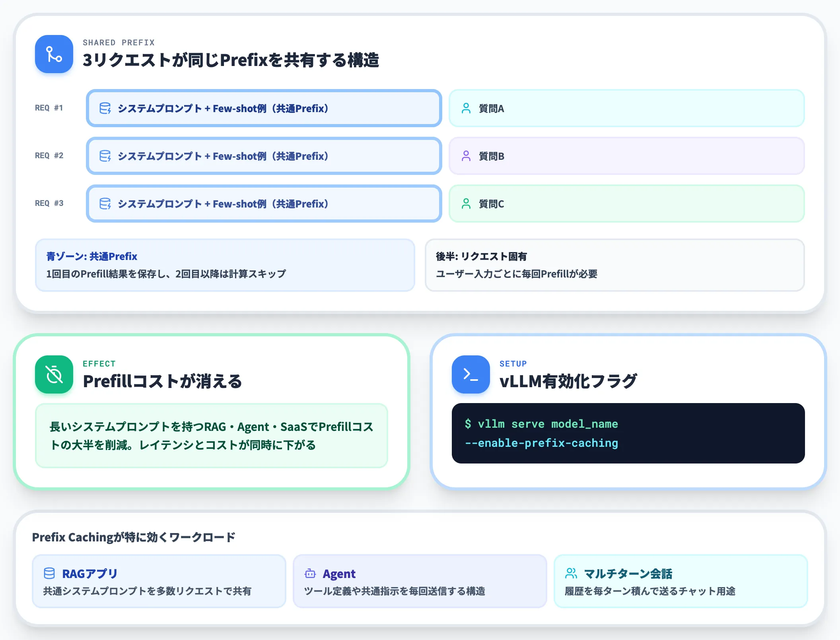The image size is (840, 640).
Task: Click the heading Prefix Cachingが特に効くワークロード
Action: click(x=134, y=537)
